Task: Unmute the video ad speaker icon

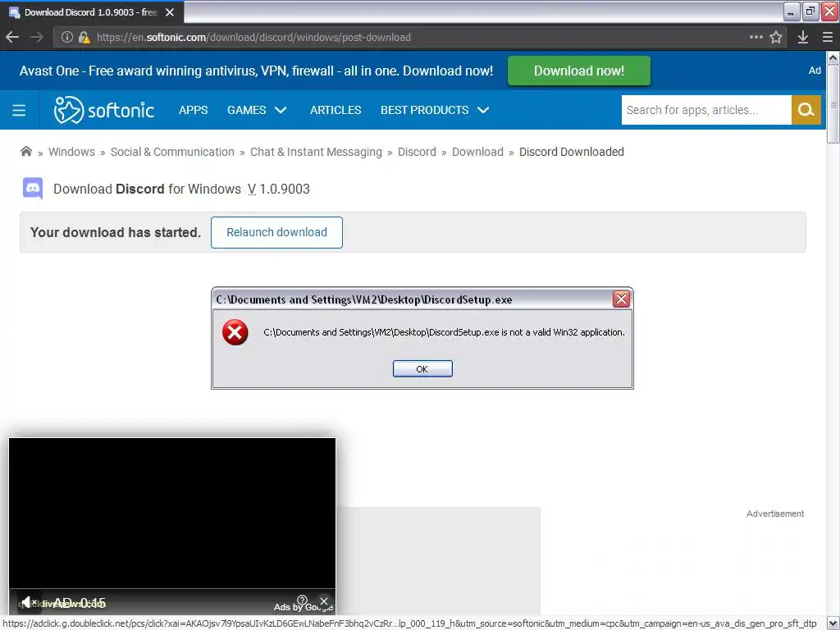Action: 29,602
